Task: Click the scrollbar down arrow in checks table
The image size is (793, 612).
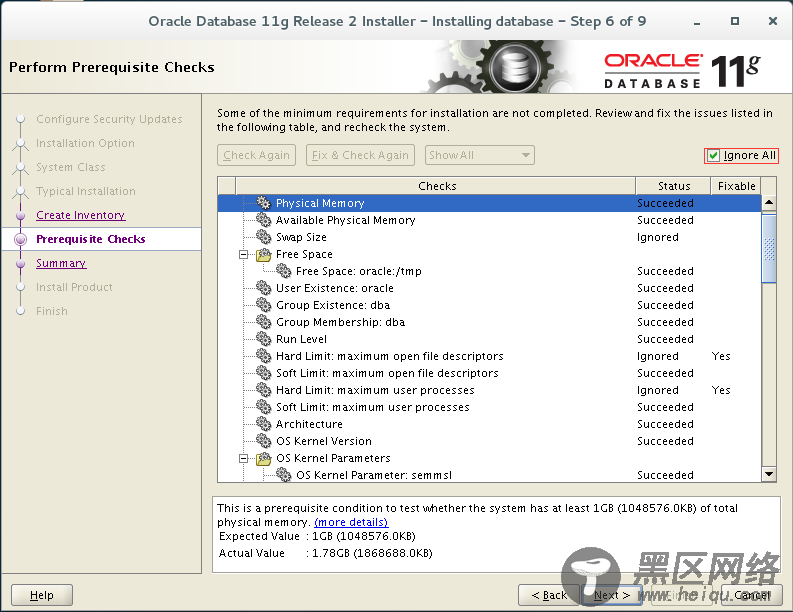Action: click(769, 474)
